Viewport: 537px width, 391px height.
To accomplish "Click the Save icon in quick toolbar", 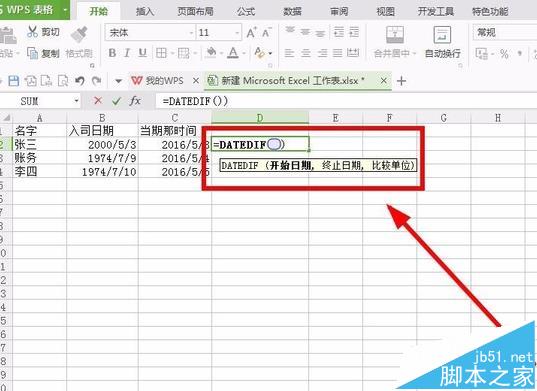I will point(14,81).
